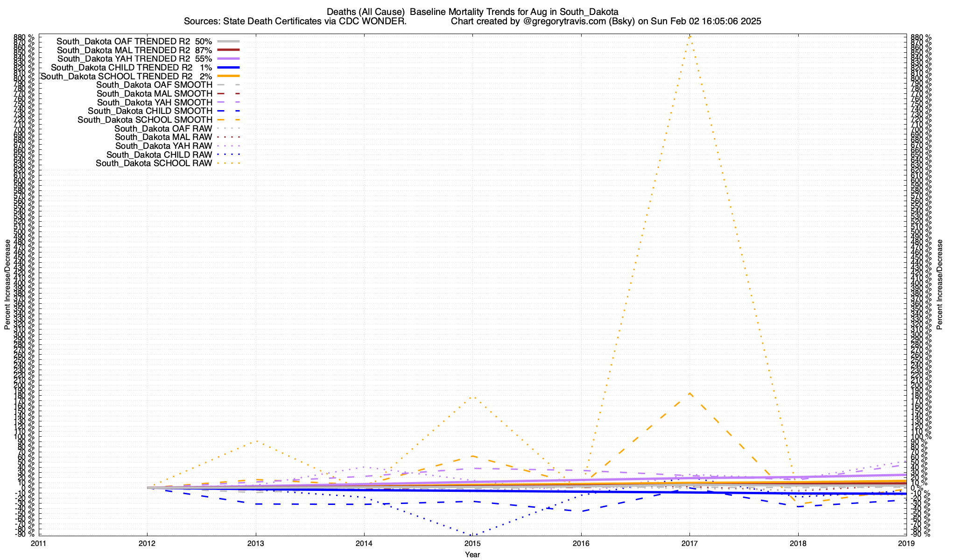Click the South_Dakota SCHOOL SMOOTH legend label
This screenshot has width=956, height=560.
tap(145, 120)
